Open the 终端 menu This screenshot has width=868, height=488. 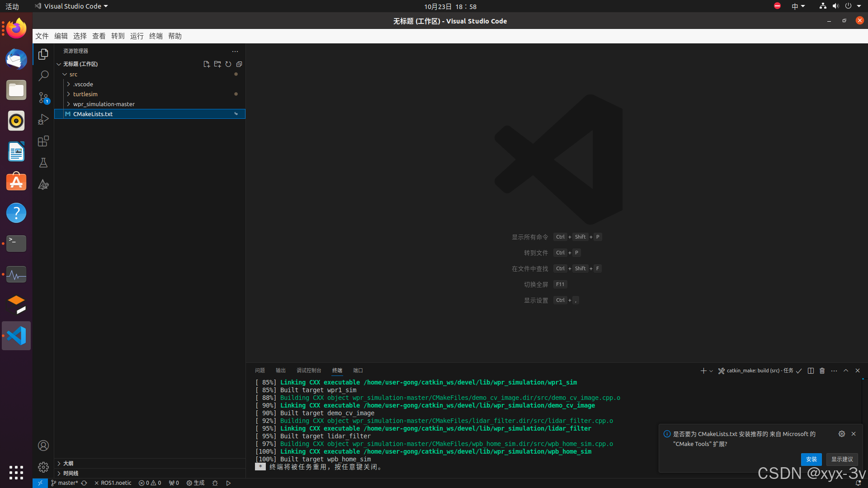coord(156,36)
